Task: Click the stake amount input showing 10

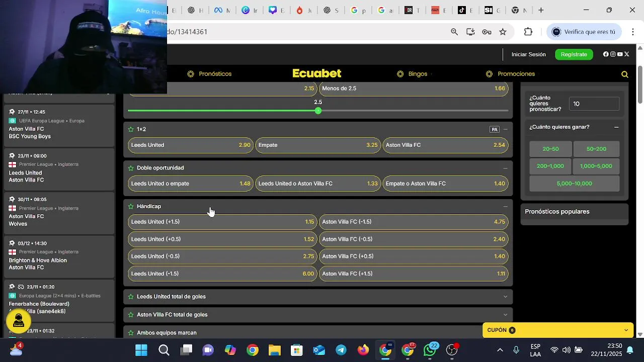Action: [x=594, y=104]
